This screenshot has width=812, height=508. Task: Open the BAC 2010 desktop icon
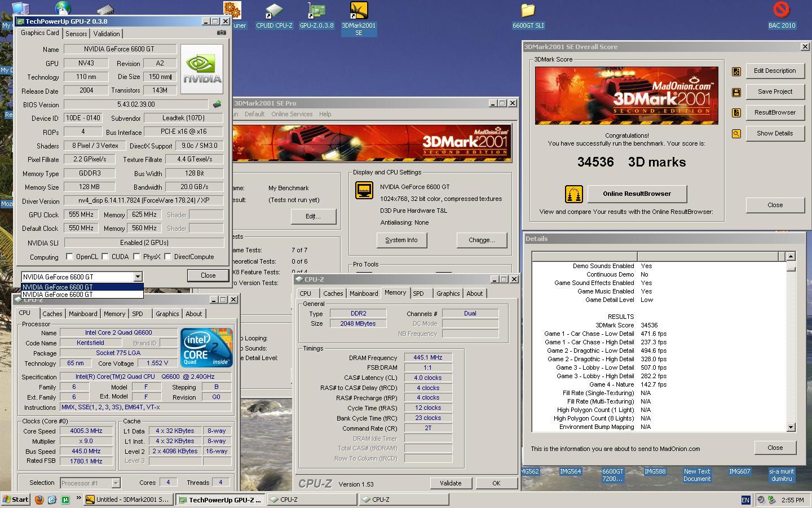[x=782, y=16]
